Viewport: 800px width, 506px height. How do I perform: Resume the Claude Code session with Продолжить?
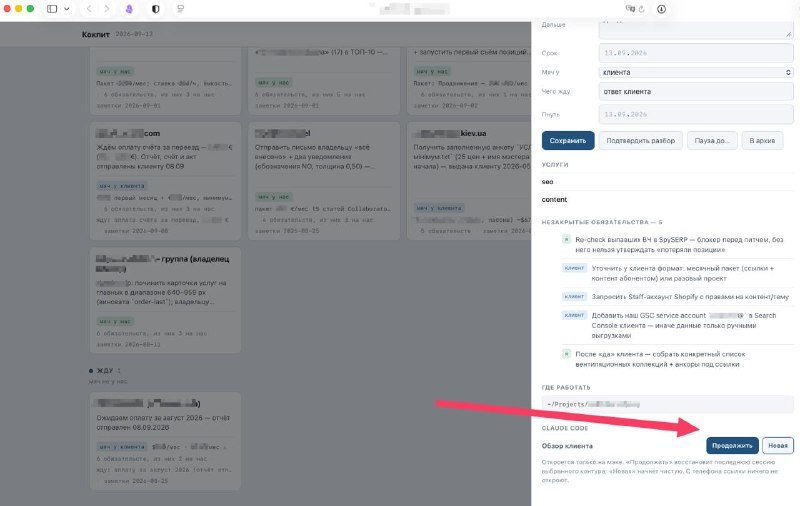tap(732, 445)
